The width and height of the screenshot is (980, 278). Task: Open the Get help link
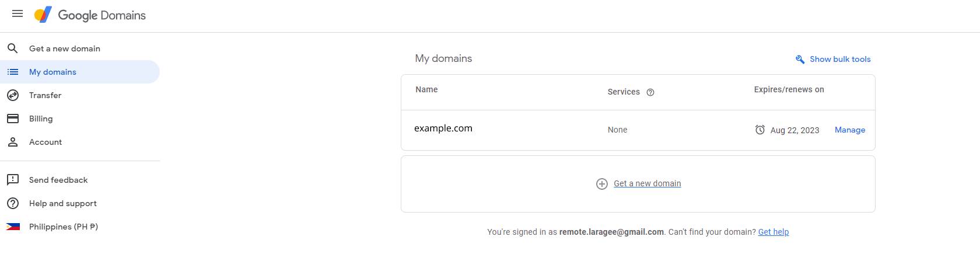pyautogui.click(x=773, y=232)
